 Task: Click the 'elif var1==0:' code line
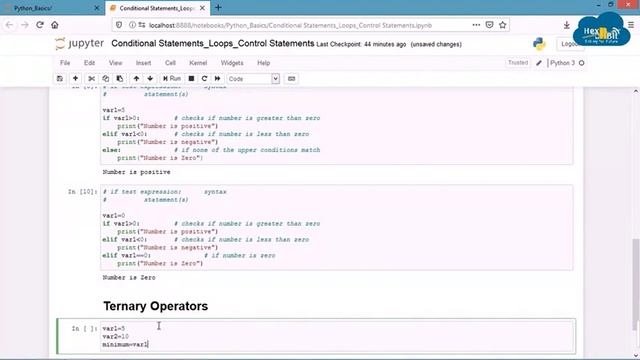(127, 256)
